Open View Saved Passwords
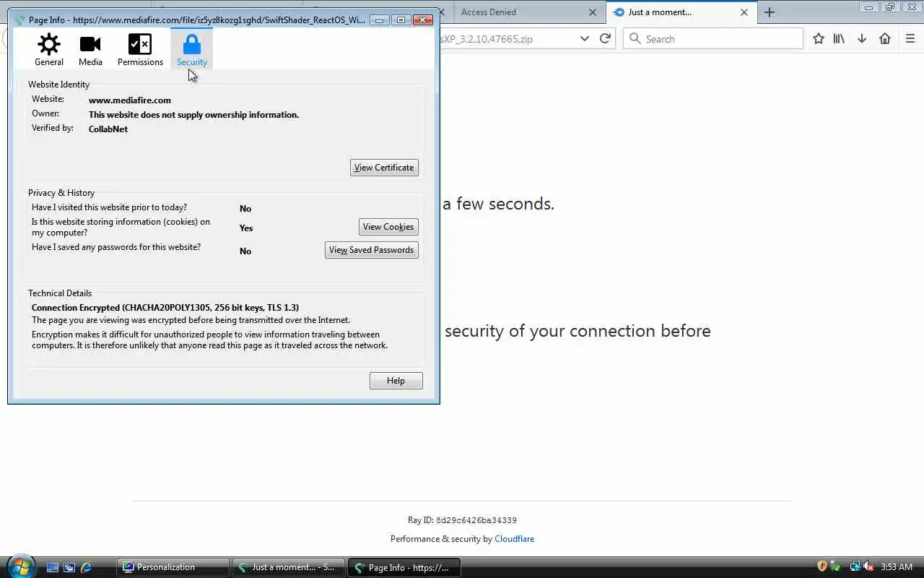924x578 pixels. pyautogui.click(x=372, y=250)
